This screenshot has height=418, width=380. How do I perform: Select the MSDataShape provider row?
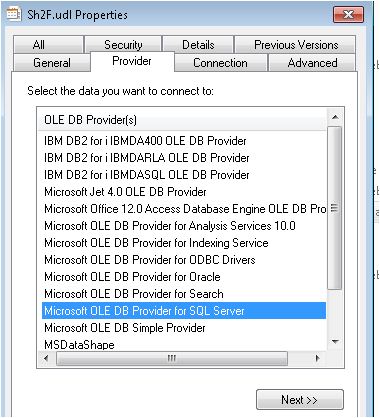tap(184, 344)
